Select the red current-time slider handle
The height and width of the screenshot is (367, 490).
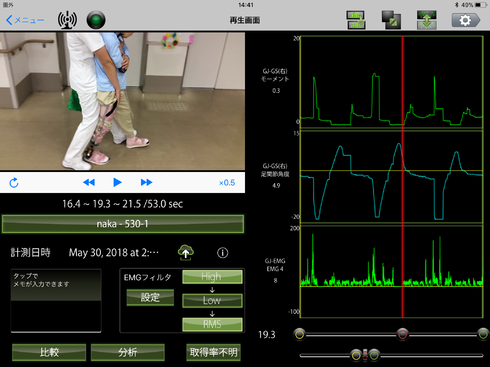tap(402, 334)
